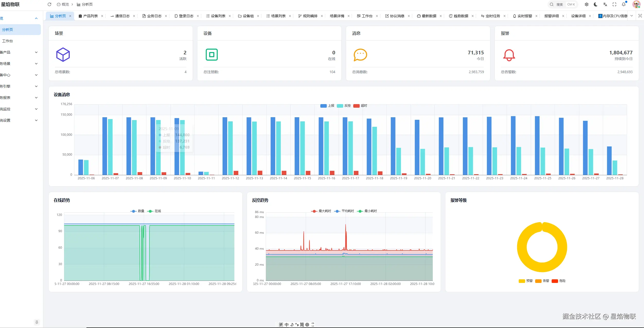Switch to the 设备列表 tab
This screenshot has width=644, height=328.
(x=218, y=16)
